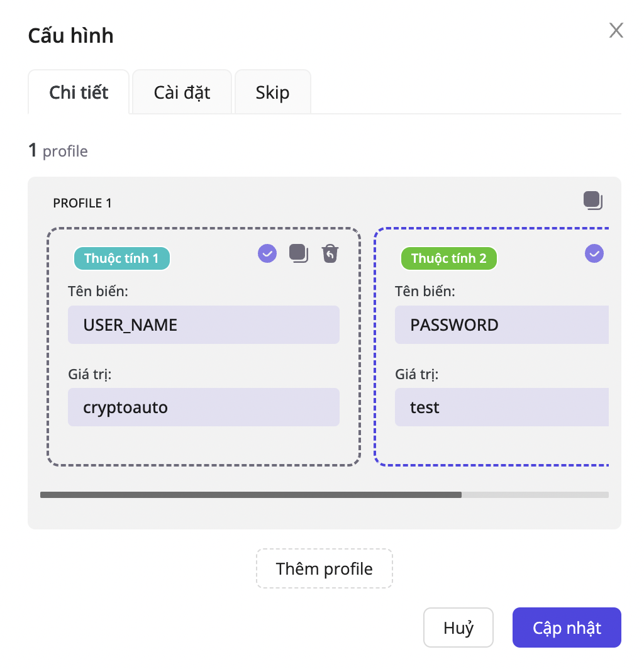Viewport: 644px width, 669px height.
Task: Focus the value field containing test
Action: (501, 407)
